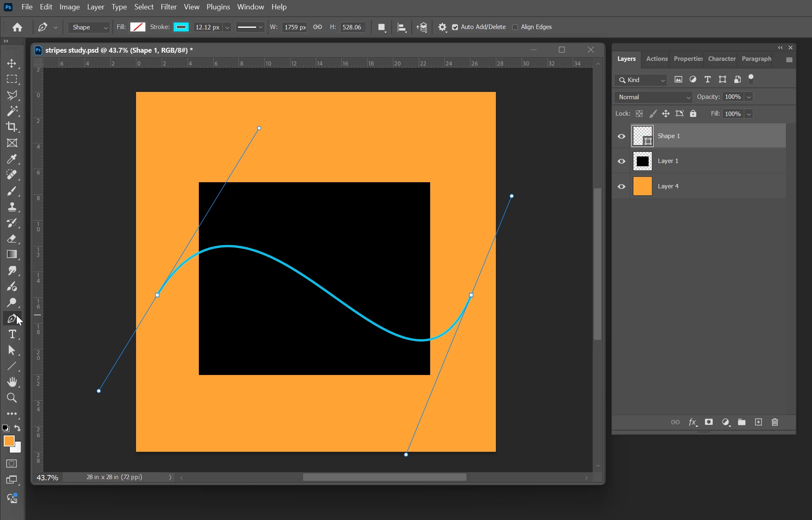Open the Filter menu
Screen dimensions: 812x520
[168, 7]
